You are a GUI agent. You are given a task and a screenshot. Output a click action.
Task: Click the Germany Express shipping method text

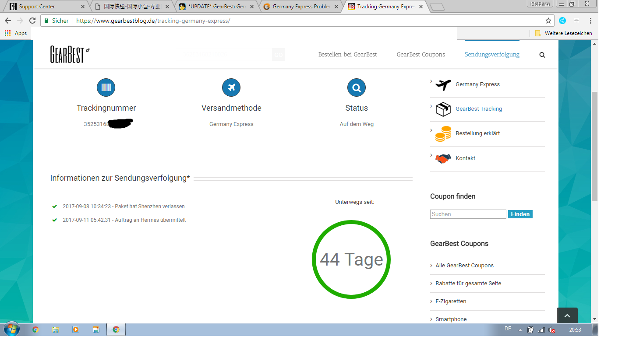pyautogui.click(x=231, y=124)
